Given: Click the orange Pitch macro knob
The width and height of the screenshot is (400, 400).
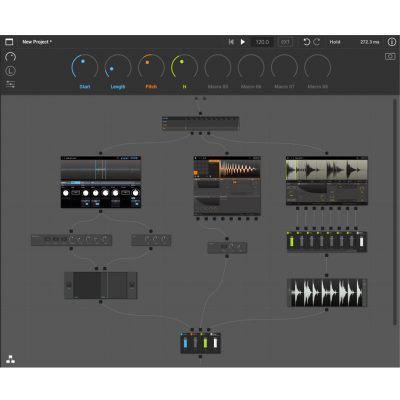Looking at the screenshot, I should tap(151, 67).
